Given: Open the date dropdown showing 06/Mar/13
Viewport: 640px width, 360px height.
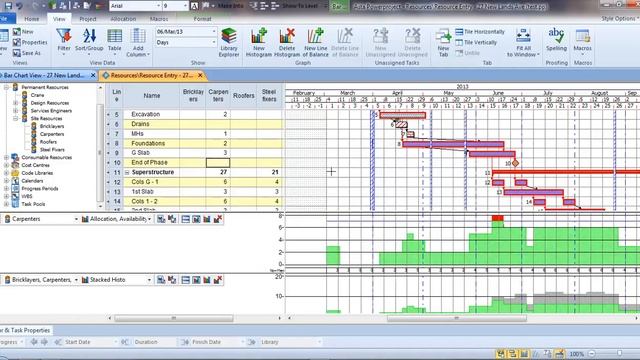Looking at the screenshot, I should point(213,31).
